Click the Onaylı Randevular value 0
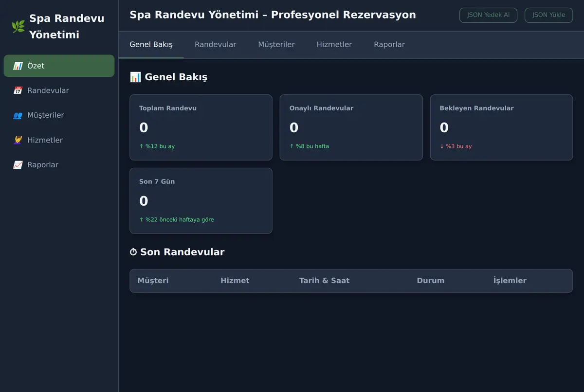 294,128
